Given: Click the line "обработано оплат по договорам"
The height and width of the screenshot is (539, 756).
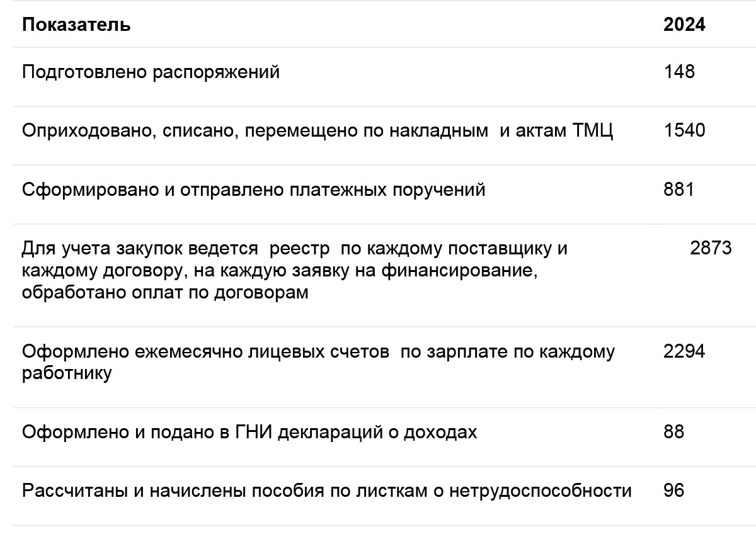Looking at the screenshot, I should pos(165,293).
